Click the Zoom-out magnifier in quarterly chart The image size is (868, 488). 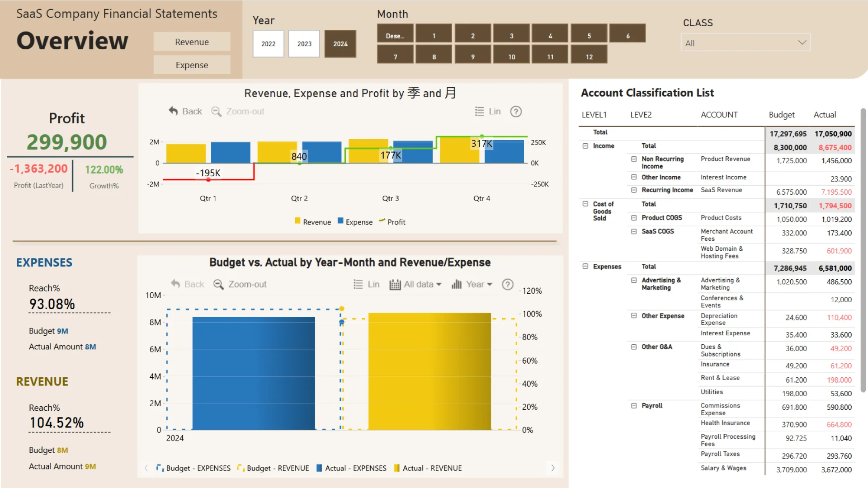coord(217,112)
